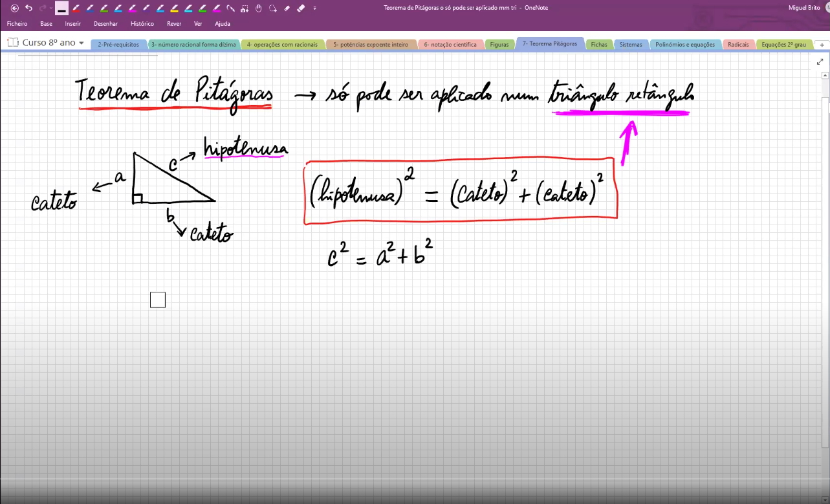Viewport: 830px width, 504px height.
Task: Select the large eraser tool
Action: point(300,8)
